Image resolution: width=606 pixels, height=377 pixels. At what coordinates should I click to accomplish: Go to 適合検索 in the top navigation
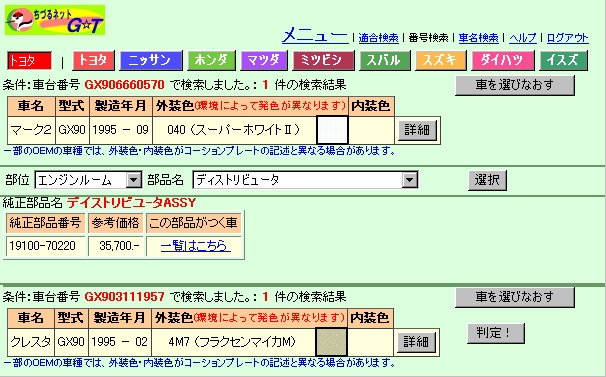(x=378, y=38)
